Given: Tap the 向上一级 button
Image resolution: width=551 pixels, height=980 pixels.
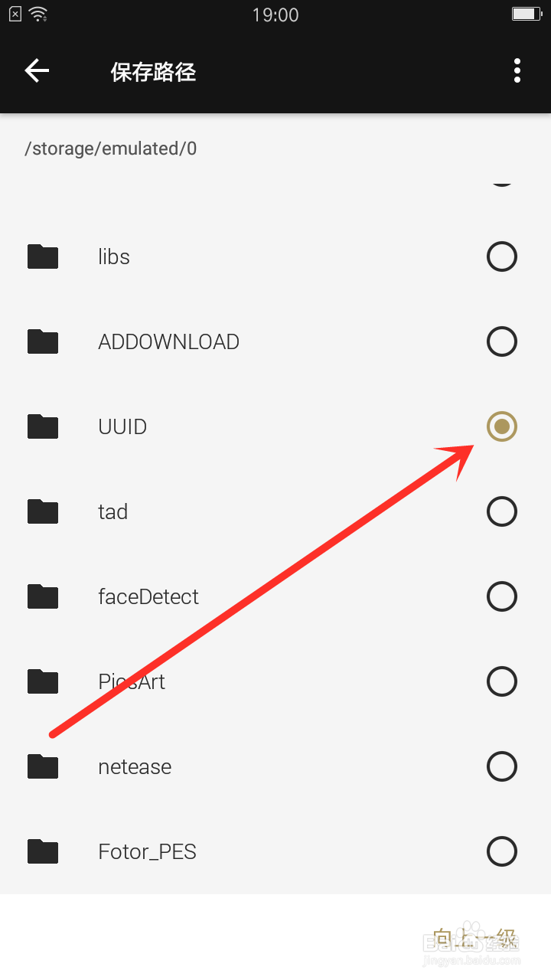Looking at the screenshot, I should click(474, 939).
